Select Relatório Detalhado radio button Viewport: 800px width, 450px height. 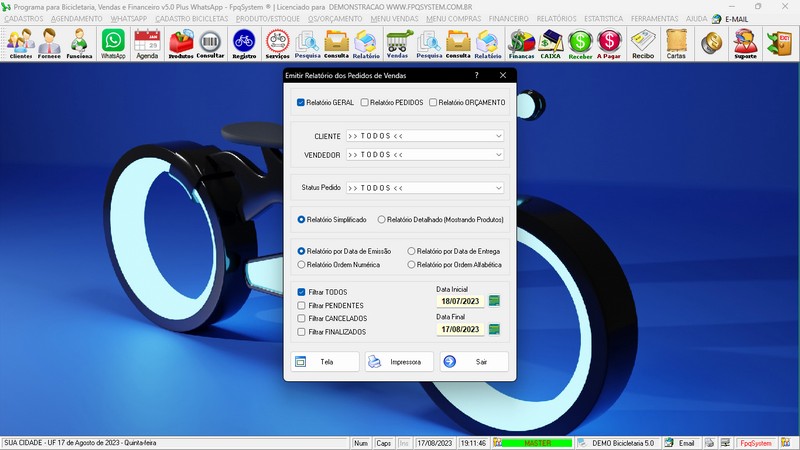(x=382, y=219)
